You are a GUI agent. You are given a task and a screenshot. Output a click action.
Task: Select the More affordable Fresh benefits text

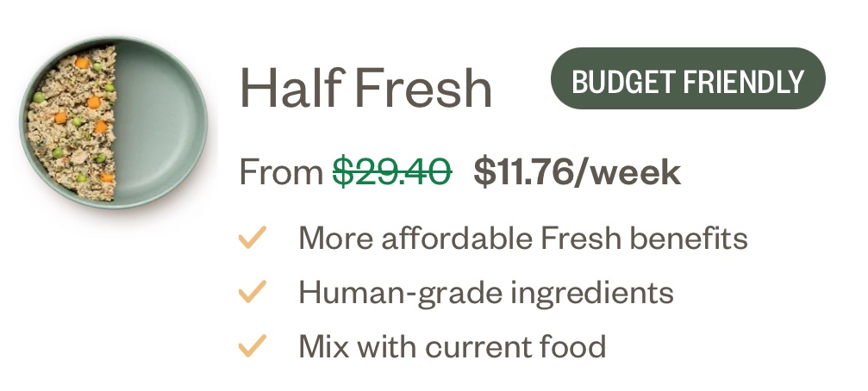click(x=522, y=238)
